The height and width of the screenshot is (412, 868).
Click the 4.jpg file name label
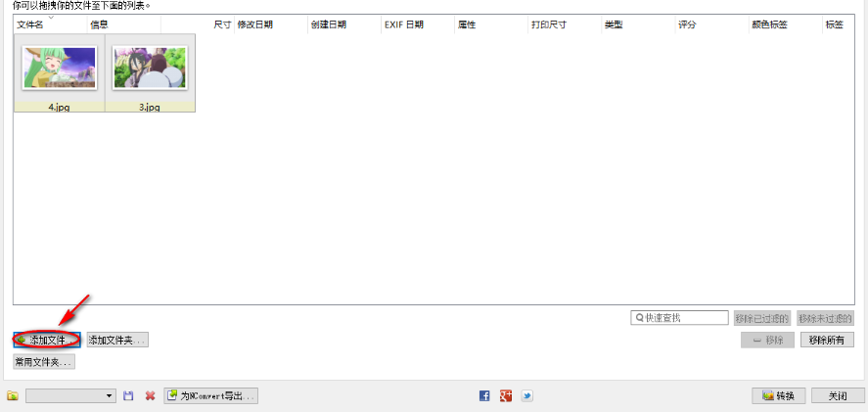click(60, 108)
